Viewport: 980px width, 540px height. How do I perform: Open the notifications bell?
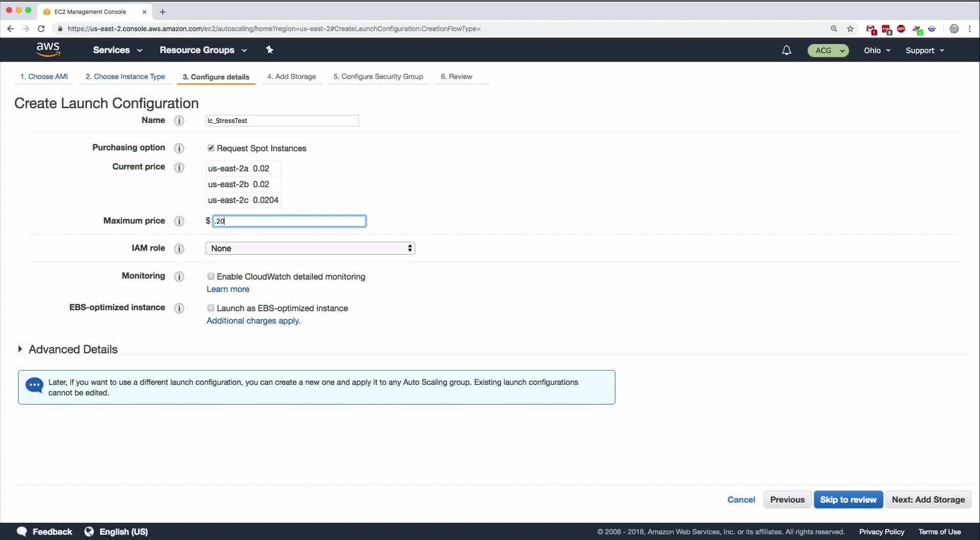pos(787,50)
